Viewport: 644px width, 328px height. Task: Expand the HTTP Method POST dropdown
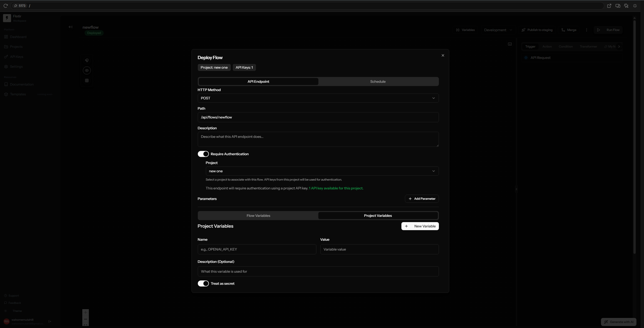coord(318,98)
